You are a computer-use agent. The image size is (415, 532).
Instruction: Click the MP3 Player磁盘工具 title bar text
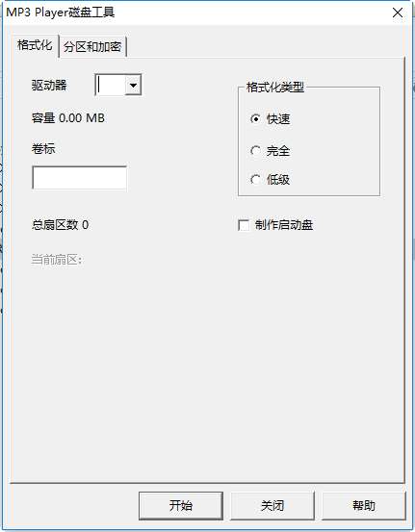[x=61, y=13]
